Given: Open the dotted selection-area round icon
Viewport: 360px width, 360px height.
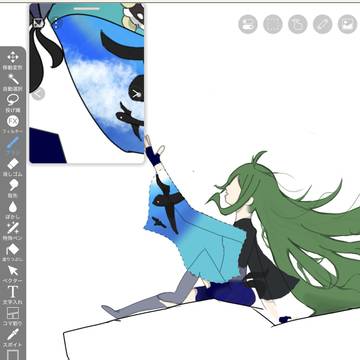Looking at the screenshot, I should [273, 24].
